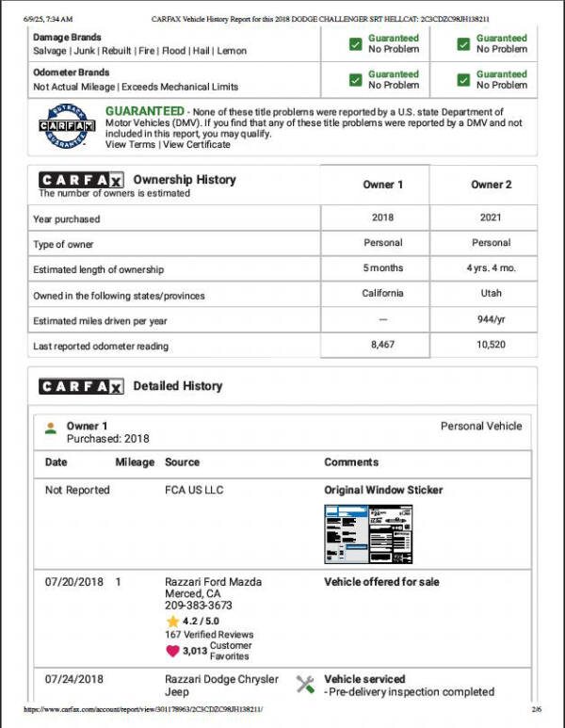Click the 944/yr miles per year cell
Screen dimensions: 565x728
click(x=491, y=319)
